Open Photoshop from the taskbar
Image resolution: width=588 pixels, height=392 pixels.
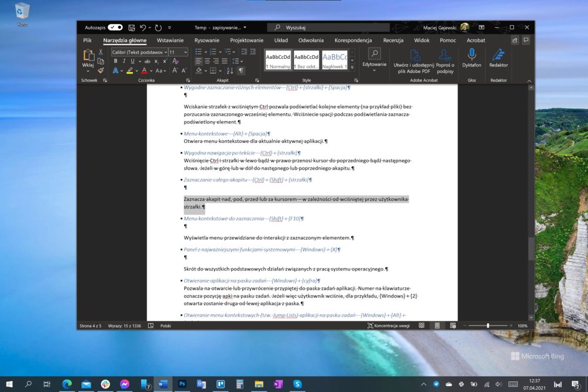pyautogui.click(x=182, y=384)
